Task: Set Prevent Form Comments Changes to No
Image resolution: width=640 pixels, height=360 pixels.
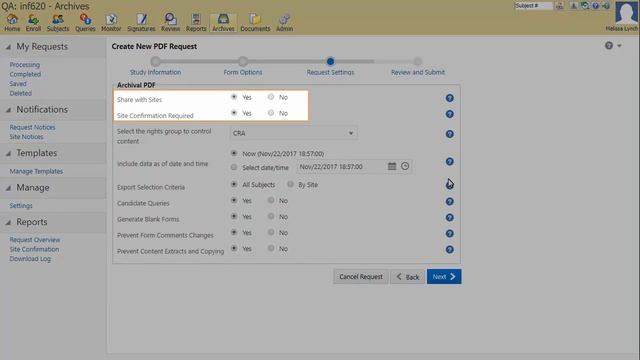Action: 271,232
